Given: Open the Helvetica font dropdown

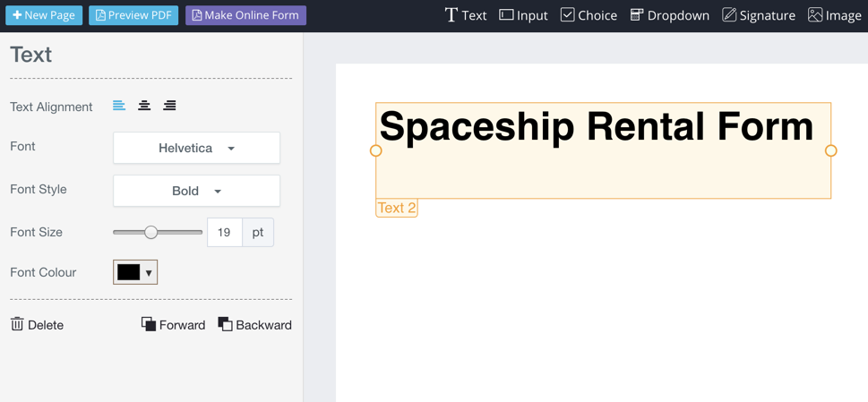Looking at the screenshot, I should coord(196,149).
